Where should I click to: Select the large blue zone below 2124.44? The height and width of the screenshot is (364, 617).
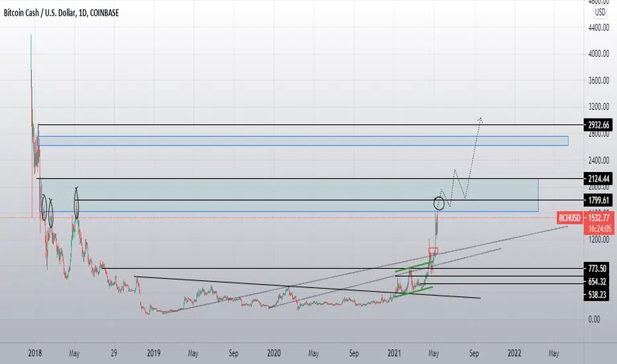click(x=289, y=195)
